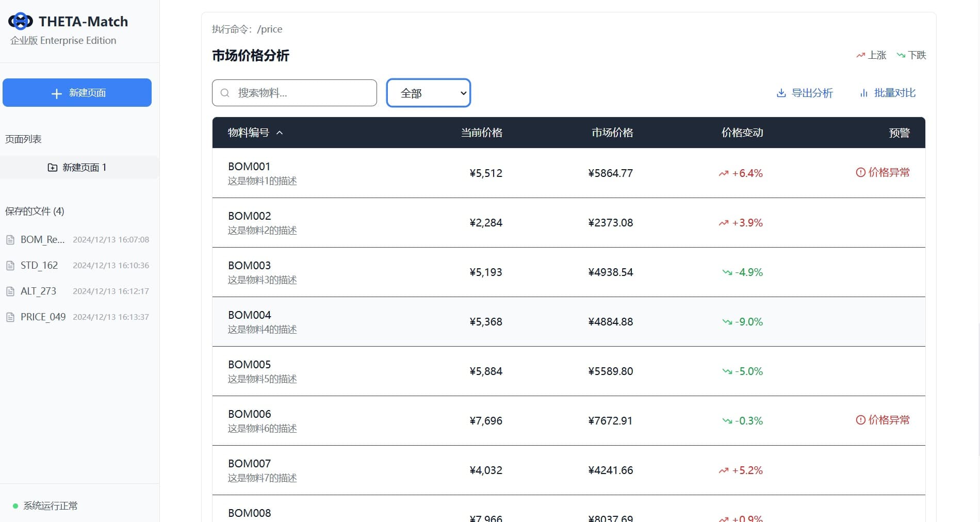Click the downward trend icon for BOM004
The height and width of the screenshot is (522, 980).
[x=727, y=322]
